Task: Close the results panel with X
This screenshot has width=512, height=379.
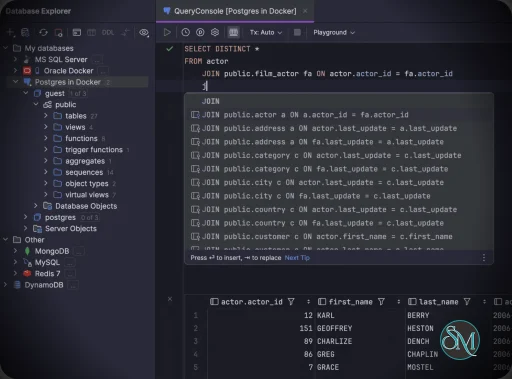Action: click(170, 299)
